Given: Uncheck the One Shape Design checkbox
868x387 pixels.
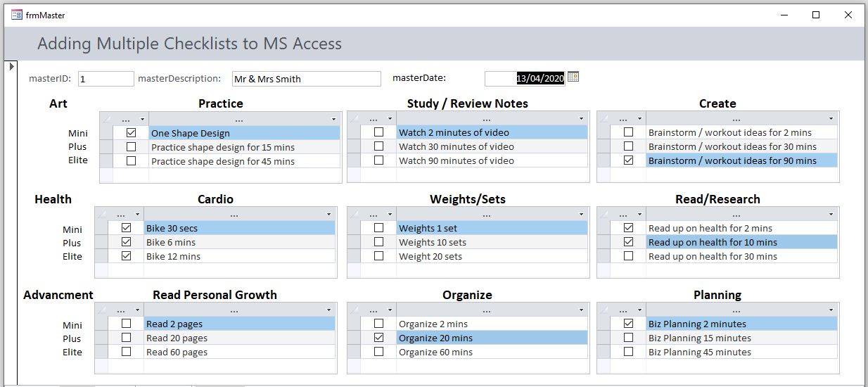Looking at the screenshot, I should pos(131,133).
